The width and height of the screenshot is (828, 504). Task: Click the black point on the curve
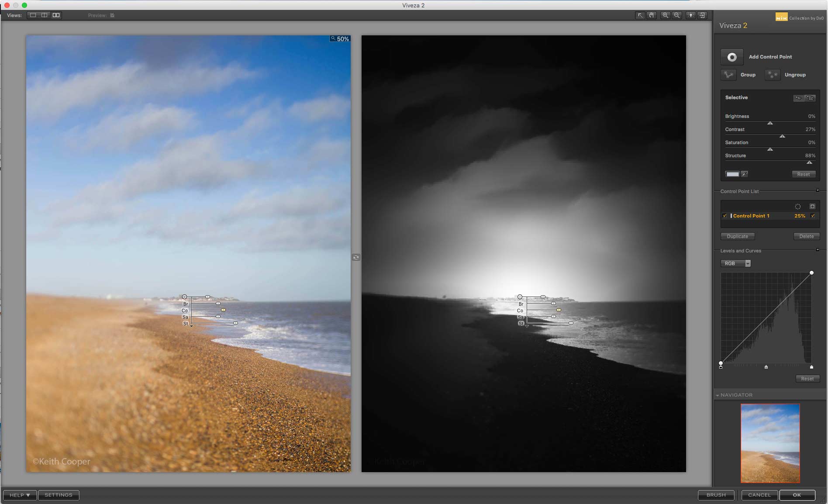721,363
